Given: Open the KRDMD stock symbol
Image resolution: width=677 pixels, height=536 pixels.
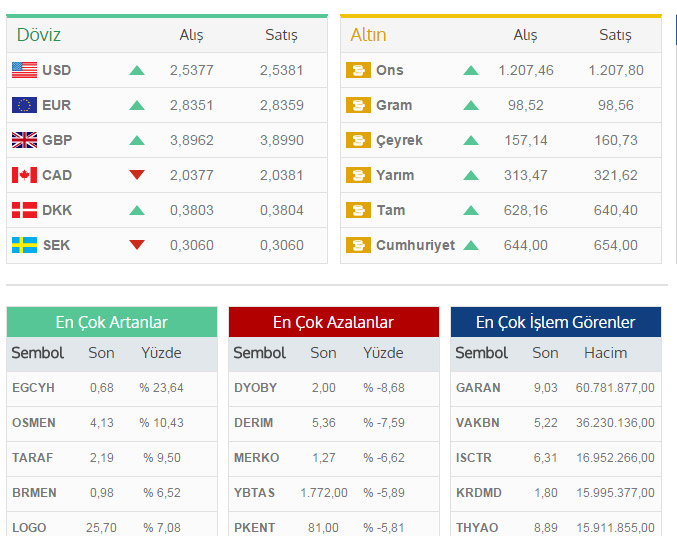Looking at the screenshot, I should click(479, 492).
